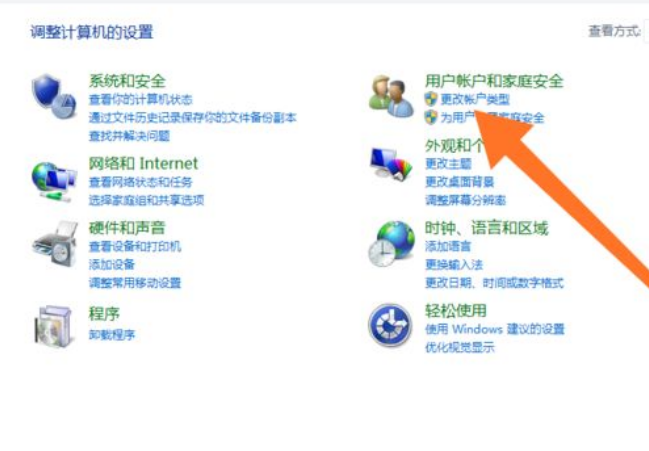649x451 pixels.
Task: Click the shield icon beside 更改帐户类型
Action: coord(431,99)
